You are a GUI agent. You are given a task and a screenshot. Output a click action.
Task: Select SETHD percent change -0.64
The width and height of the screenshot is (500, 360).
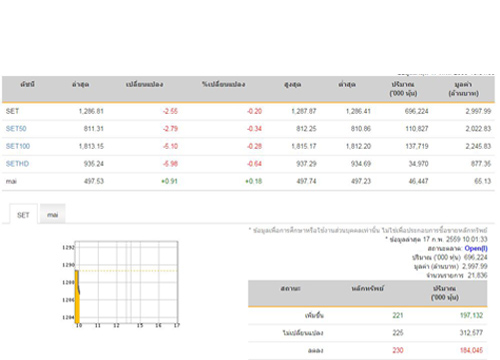pos(254,164)
